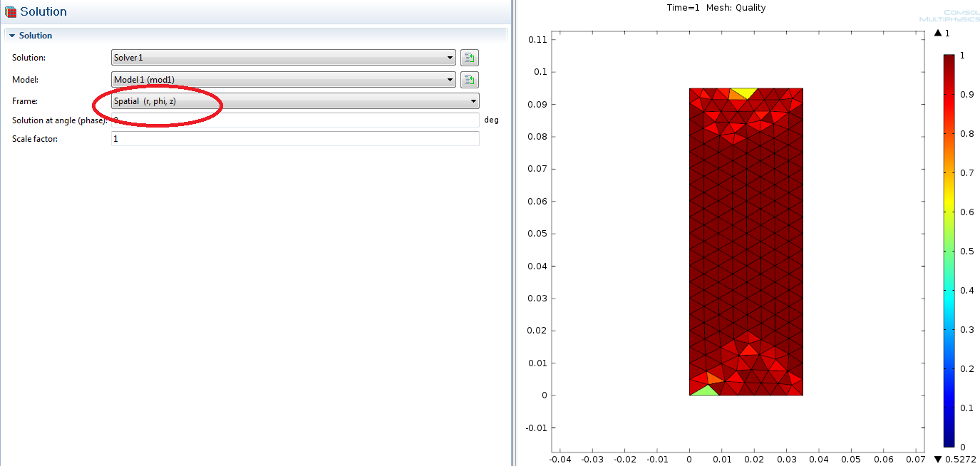Click the Solution at angle (phase) field
Screen dimensions: 980x466
pos(295,120)
